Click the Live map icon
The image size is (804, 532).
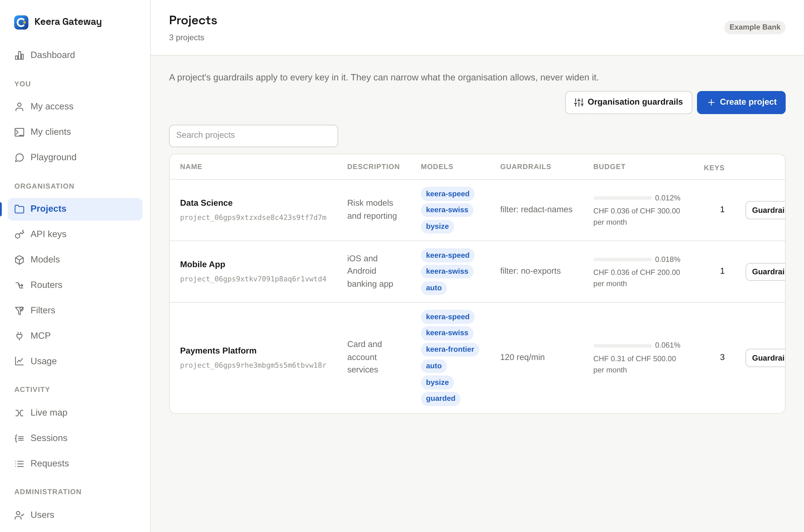(x=19, y=413)
